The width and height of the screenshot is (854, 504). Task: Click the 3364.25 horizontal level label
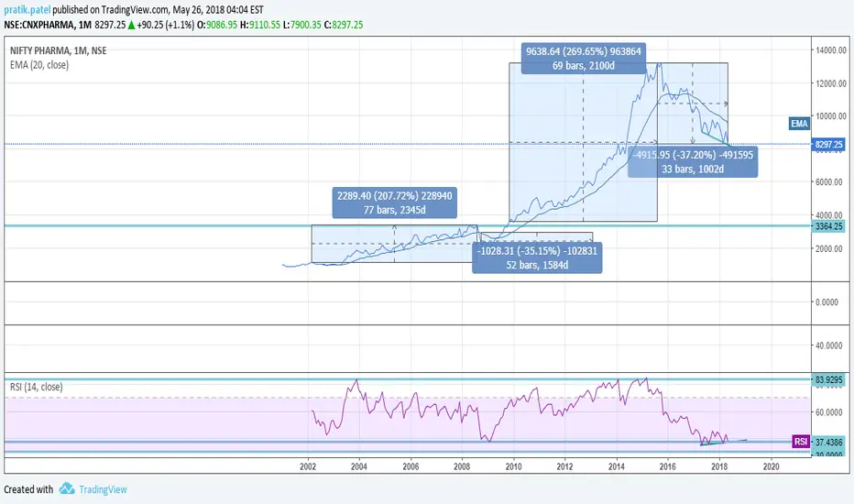828,226
